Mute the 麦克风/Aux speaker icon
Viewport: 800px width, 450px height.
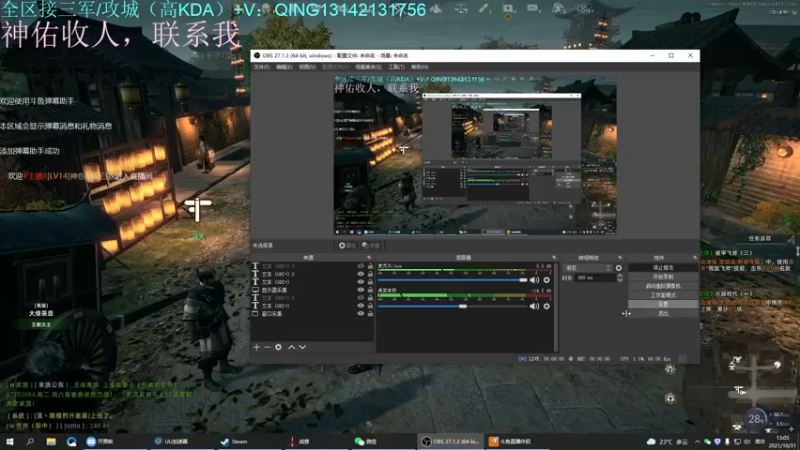point(534,280)
